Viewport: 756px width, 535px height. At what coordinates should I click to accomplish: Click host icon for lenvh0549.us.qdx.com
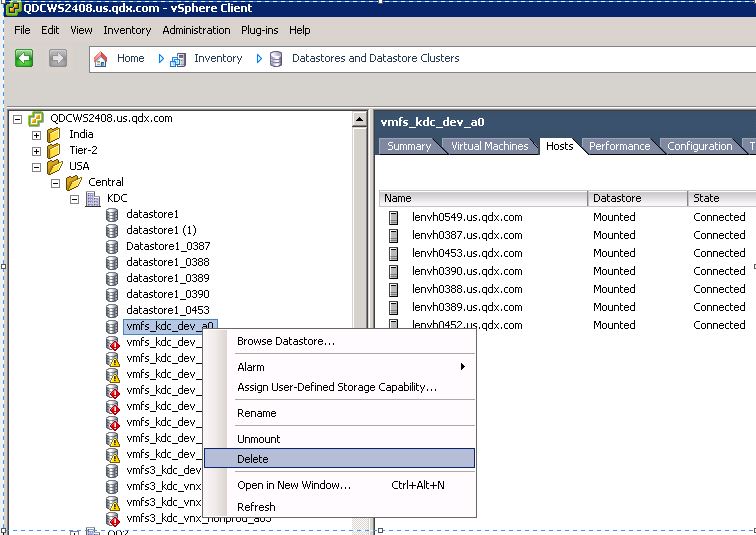[x=393, y=218]
